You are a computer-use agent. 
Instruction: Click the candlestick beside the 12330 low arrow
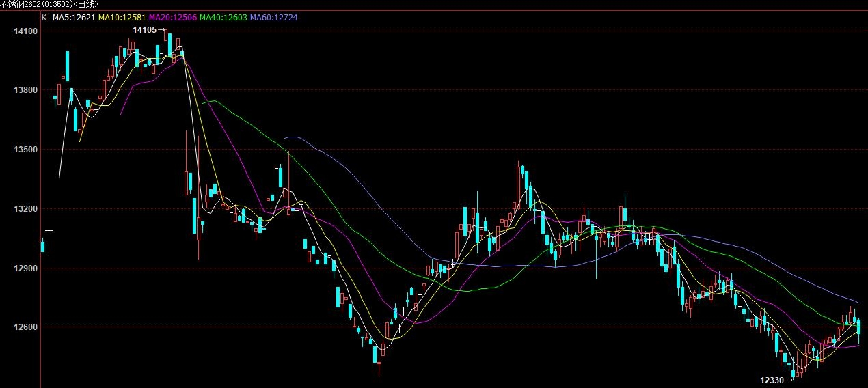pos(794,372)
